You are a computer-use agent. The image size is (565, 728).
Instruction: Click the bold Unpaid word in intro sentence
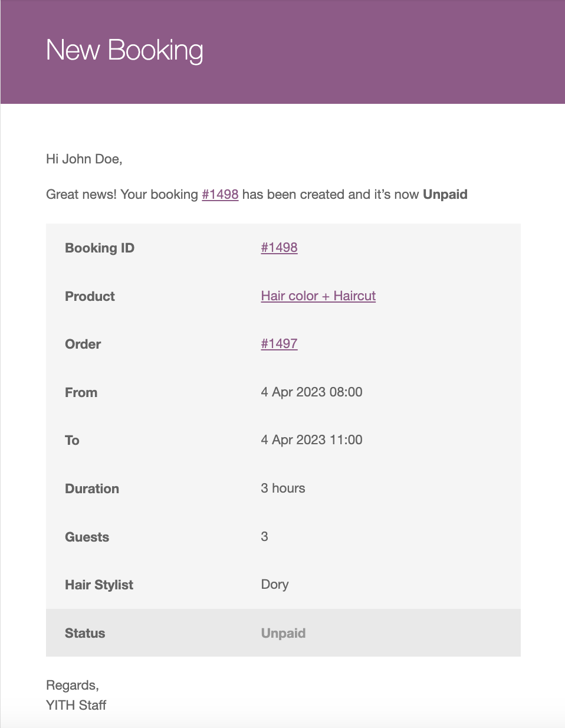pos(445,195)
